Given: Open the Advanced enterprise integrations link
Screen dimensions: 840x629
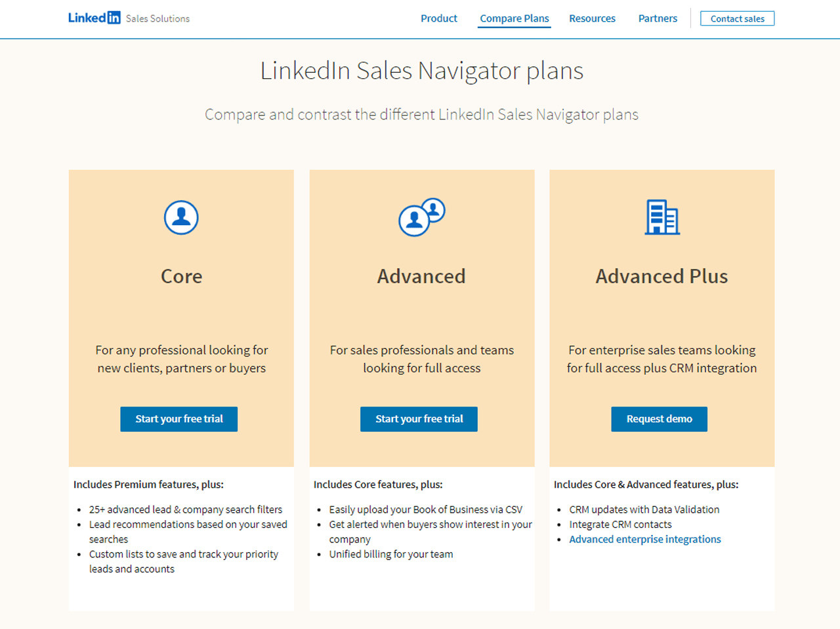Looking at the screenshot, I should tap(645, 539).
